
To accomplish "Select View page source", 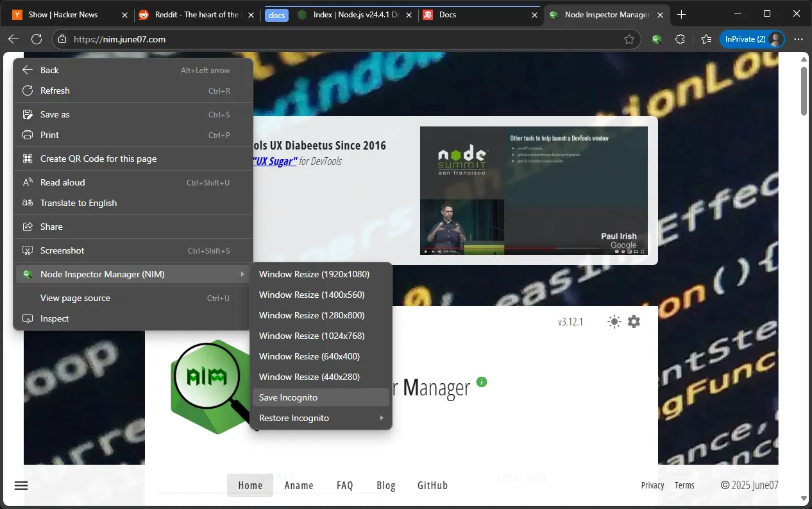I will (x=133, y=298).
